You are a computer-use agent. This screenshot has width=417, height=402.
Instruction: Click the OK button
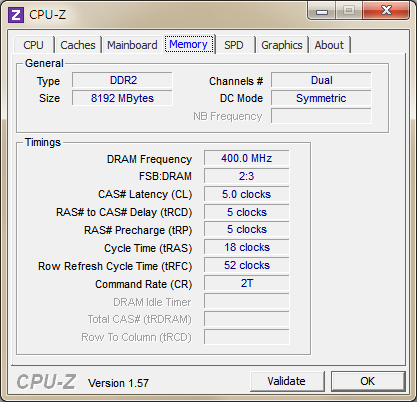(x=367, y=381)
